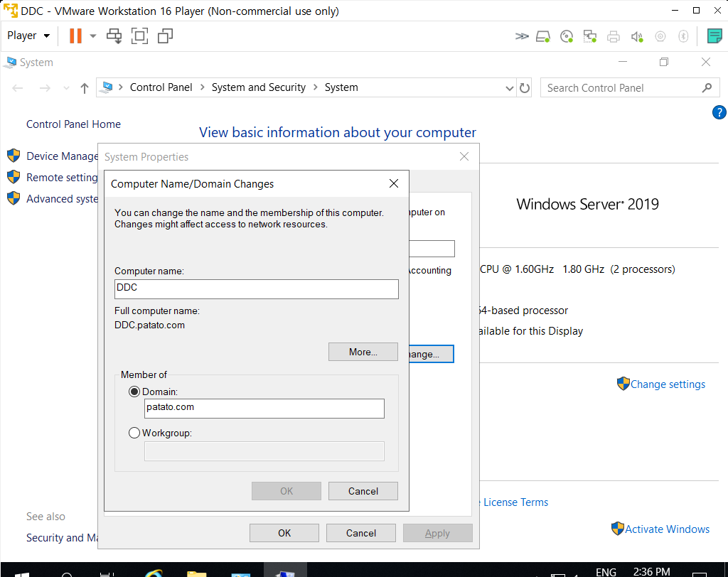Image resolution: width=728 pixels, height=577 pixels.
Task: Open the recent locations dropdown
Action: tap(66, 87)
